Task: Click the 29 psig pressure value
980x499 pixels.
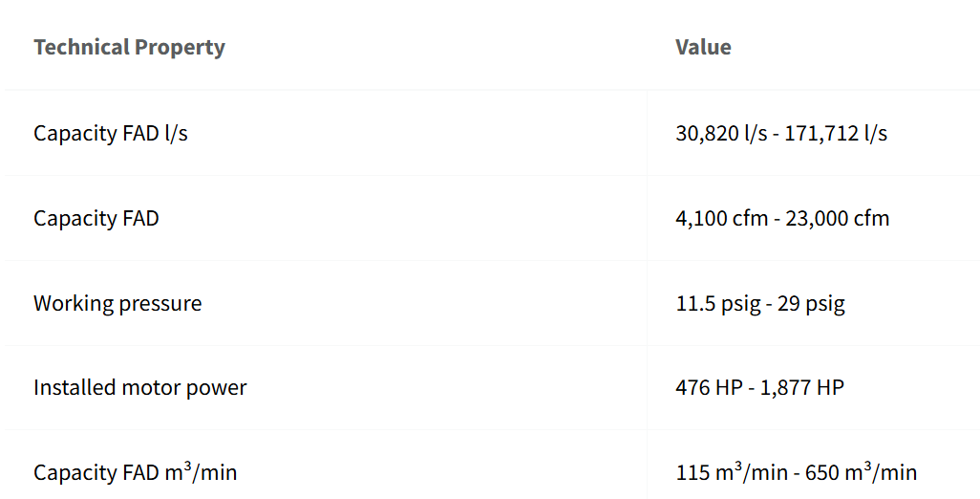Action: click(811, 303)
